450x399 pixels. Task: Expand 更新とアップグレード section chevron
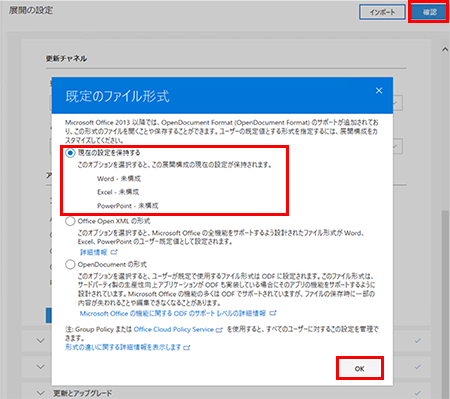[x=41, y=393]
